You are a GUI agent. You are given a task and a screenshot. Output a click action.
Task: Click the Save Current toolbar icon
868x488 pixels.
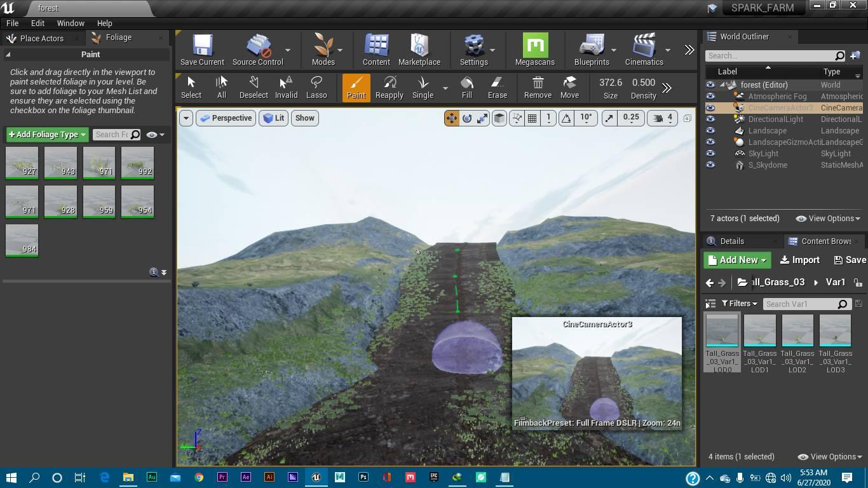202,50
